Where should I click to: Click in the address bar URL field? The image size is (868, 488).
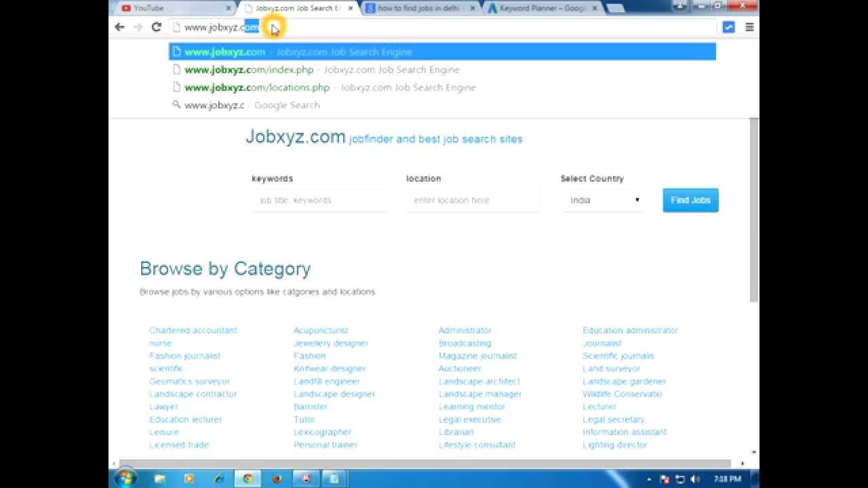pos(442,27)
